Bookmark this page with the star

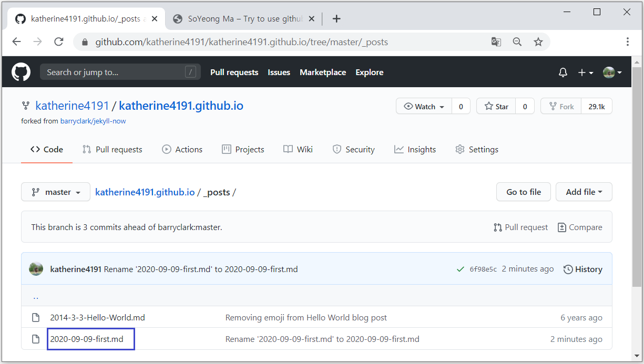[x=538, y=42]
